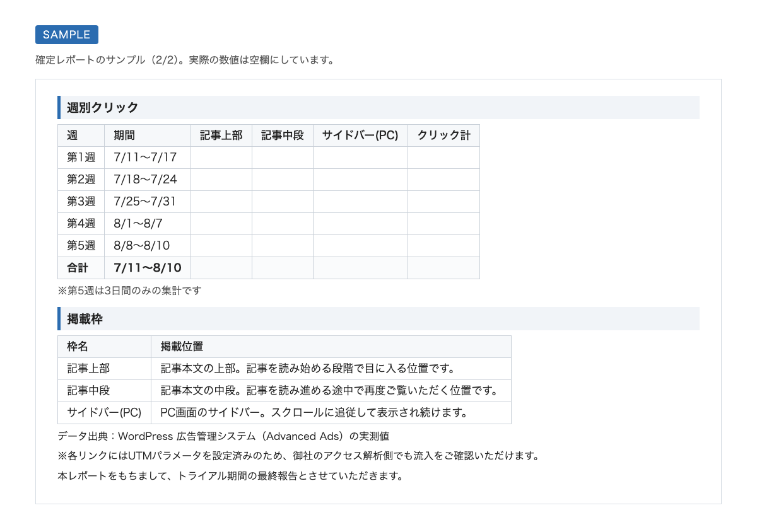Select 記事中段 in the 枠名 column
Viewport: 757px width, 532px height.
click(105, 391)
